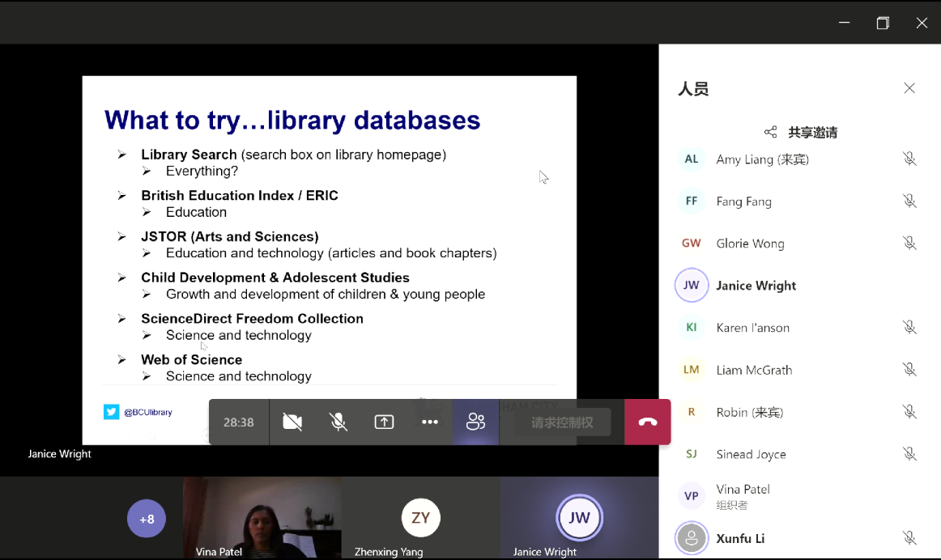Select Janice Wright's tile in the bottom strip
This screenshot has height=560, width=941.
point(579,518)
